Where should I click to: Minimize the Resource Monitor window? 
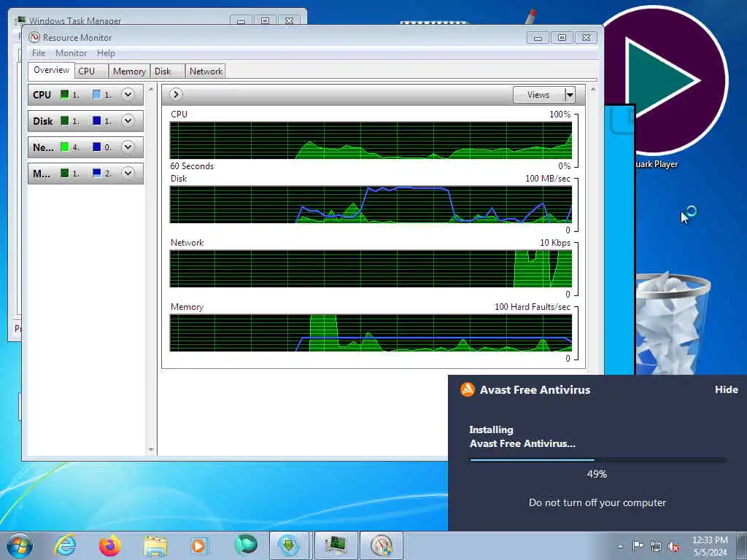coord(538,38)
